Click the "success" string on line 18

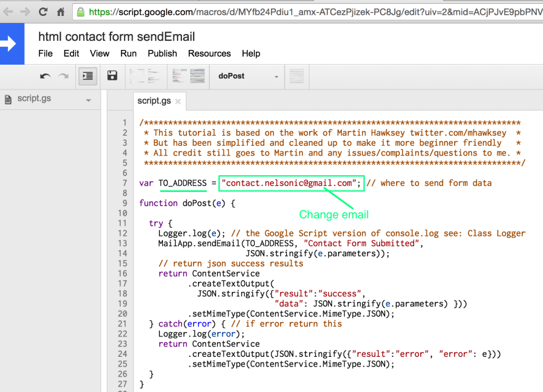click(x=340, y=294)
